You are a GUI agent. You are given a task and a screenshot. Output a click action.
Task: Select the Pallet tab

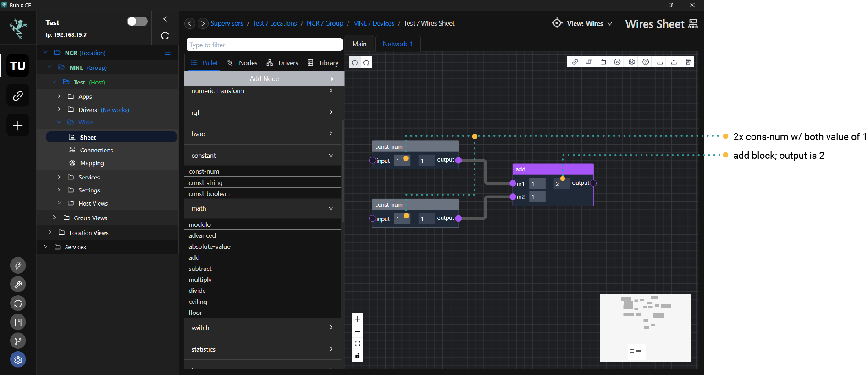point(204,63)
